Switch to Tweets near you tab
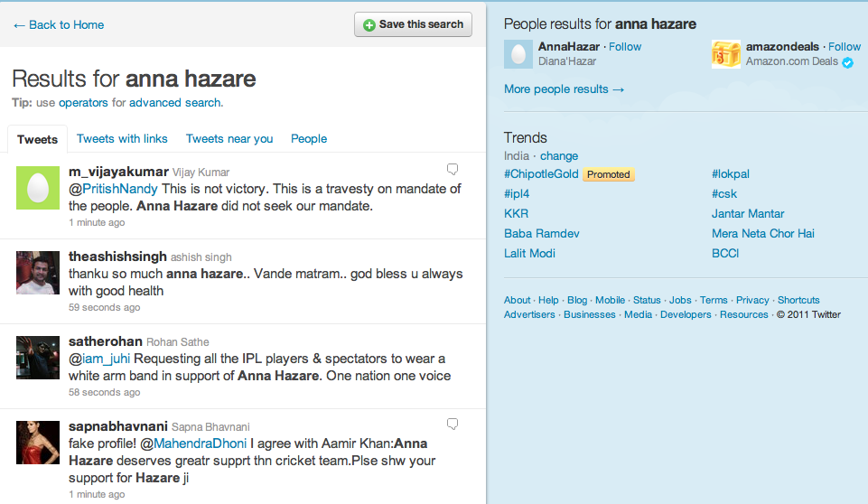 (229, 138)
